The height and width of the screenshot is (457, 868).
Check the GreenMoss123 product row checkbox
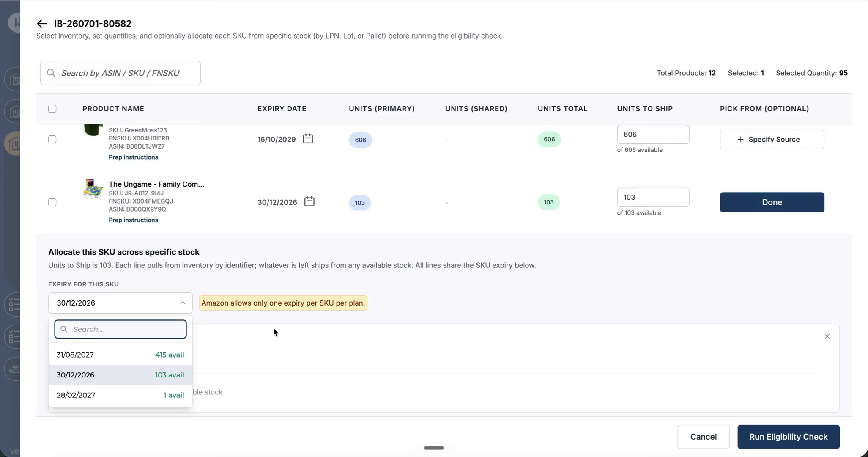pos(52,140)
